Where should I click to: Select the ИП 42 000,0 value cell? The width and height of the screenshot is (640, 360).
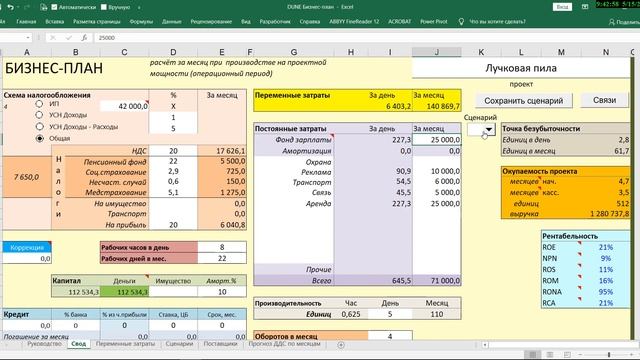(124, 106)
